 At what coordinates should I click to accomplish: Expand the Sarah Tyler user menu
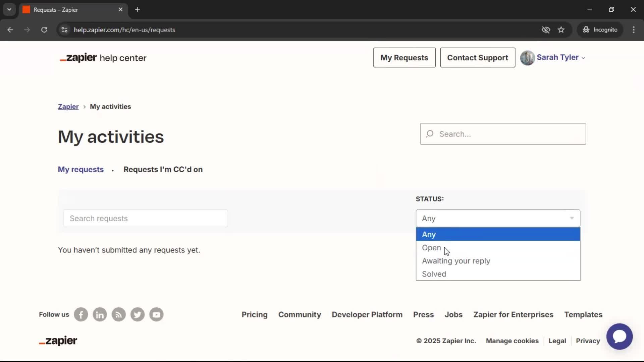(x=561, y=57)
